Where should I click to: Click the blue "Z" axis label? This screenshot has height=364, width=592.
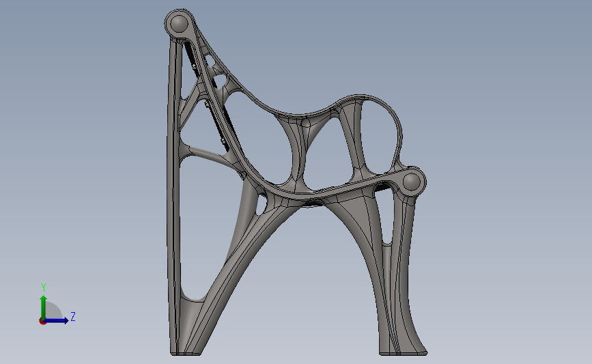coord(73,316)
